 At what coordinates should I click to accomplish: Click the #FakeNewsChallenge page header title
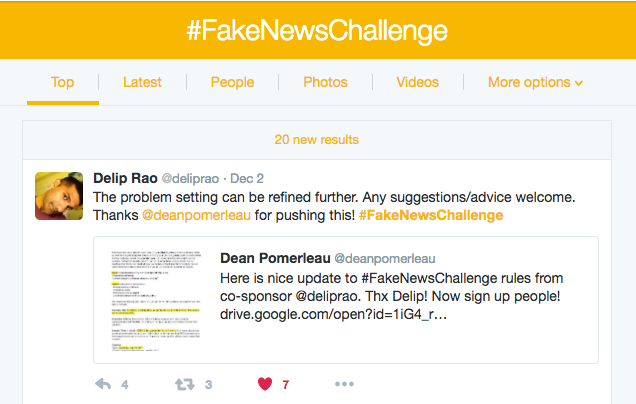click(x=317, y=29)
